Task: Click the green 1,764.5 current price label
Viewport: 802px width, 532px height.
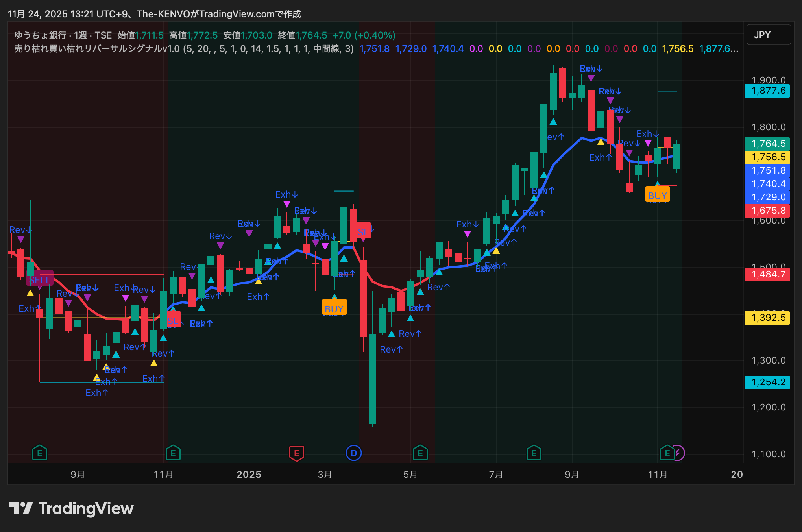Action: click(767, 144)
